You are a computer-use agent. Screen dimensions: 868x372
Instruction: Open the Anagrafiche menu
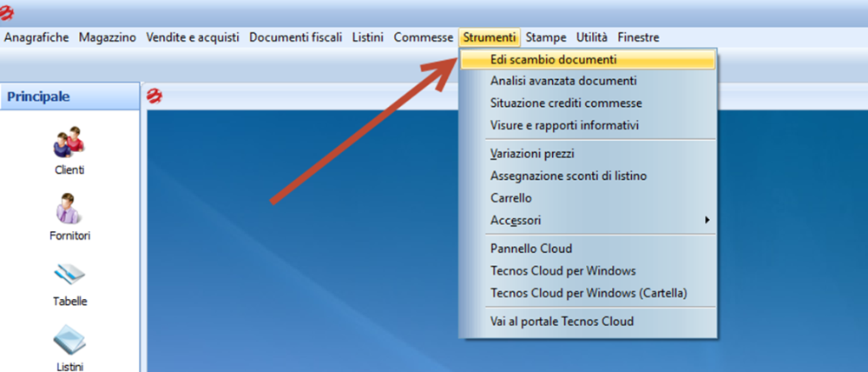coord(36,37)
